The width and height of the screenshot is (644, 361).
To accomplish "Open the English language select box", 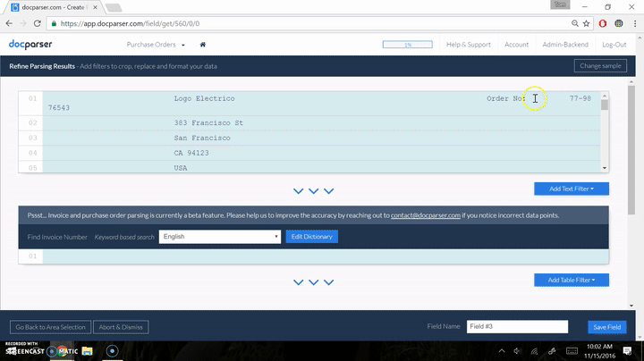I will pos(220,237).
